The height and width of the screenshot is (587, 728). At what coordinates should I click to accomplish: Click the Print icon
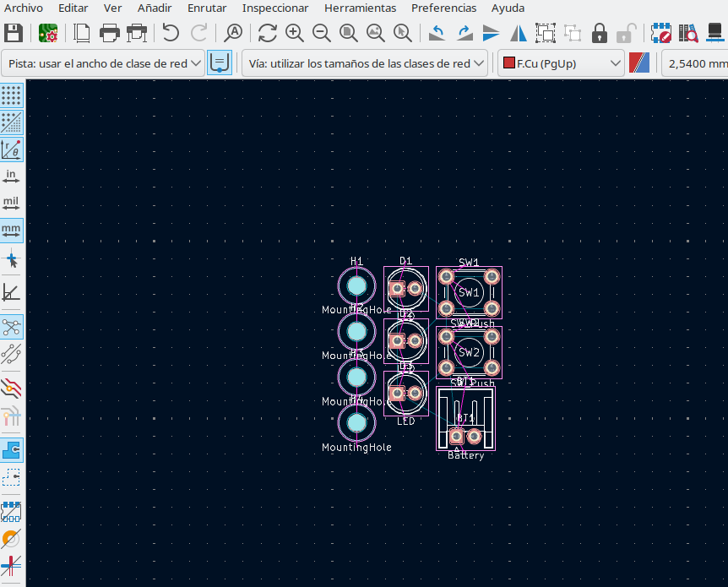109,34
